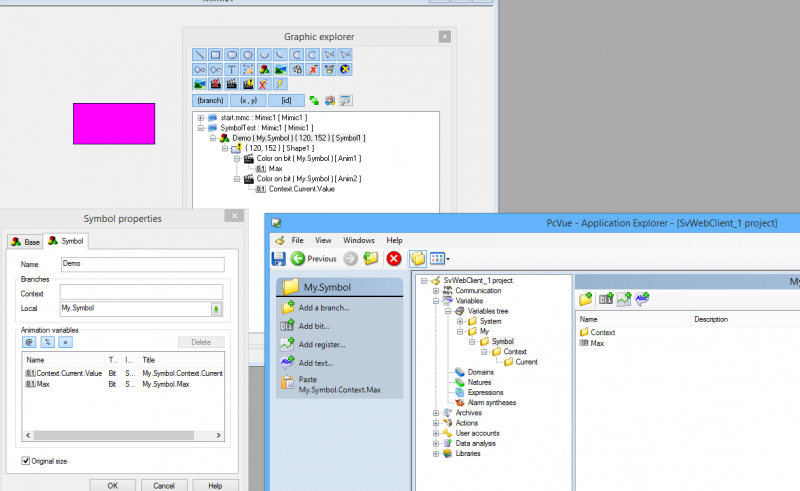Toggle the {x , y} display button
The height and width of the screenshot is (491, 800).
(248, 101)
